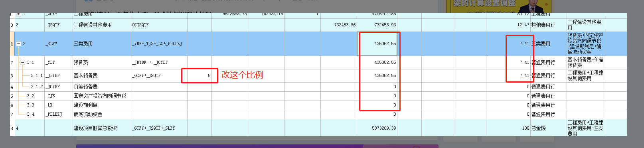This screenshot has height=148, width=644.
Task: Click the total amount 5873209.39
Action: [x=377, y=128]
